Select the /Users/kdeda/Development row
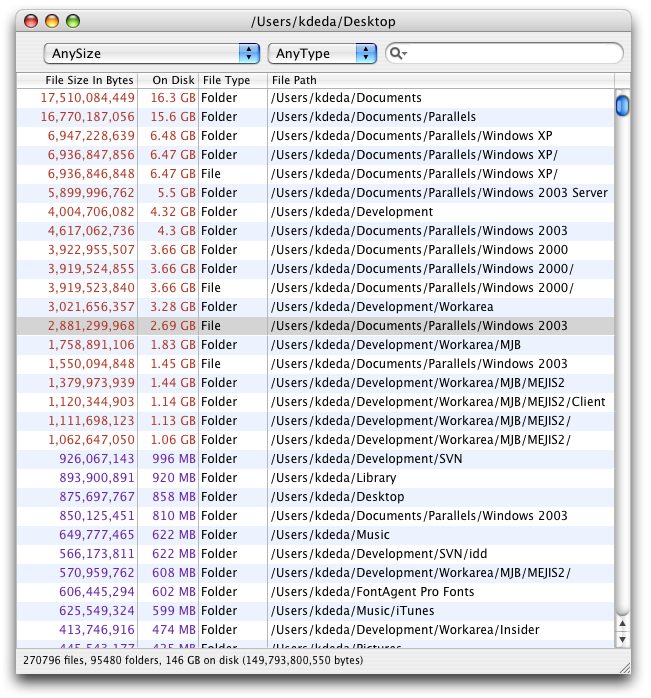 coord(315,212)
